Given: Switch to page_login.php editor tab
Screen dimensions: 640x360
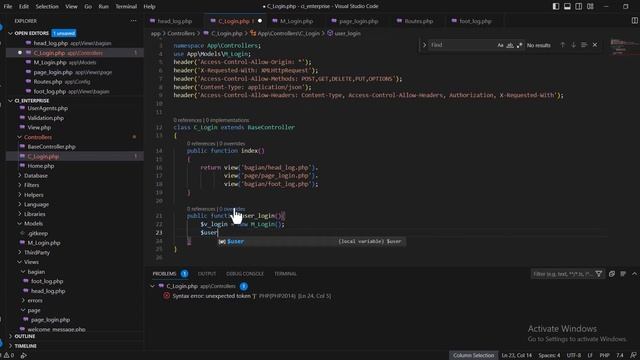Looking at the screenshot, I should [x=358, y=21].
